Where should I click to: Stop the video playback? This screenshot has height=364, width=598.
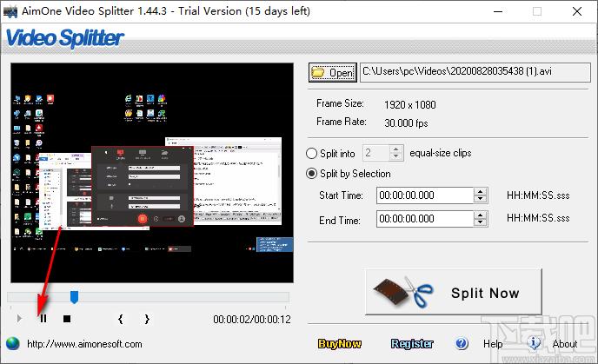67,319
